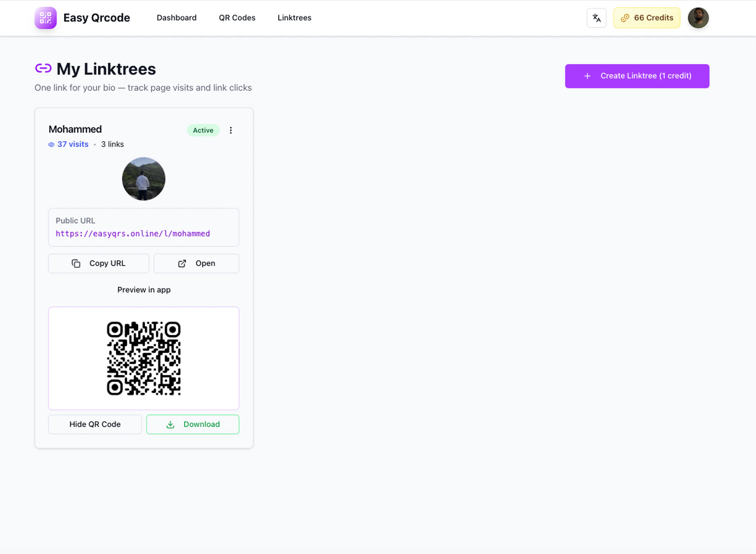Image resolution: width=756 pixels, height=554 pixels.
Task: Click the eye icon next to 37 visits
Action: (51, 144)
